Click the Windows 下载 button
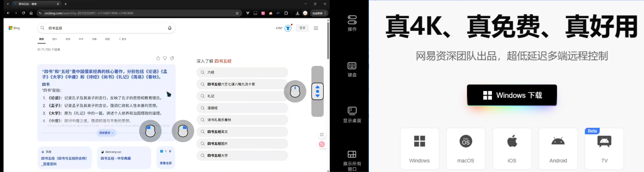The height and width of the screenshot is (172, 644). pyautogui.click(x=512, y=95)
